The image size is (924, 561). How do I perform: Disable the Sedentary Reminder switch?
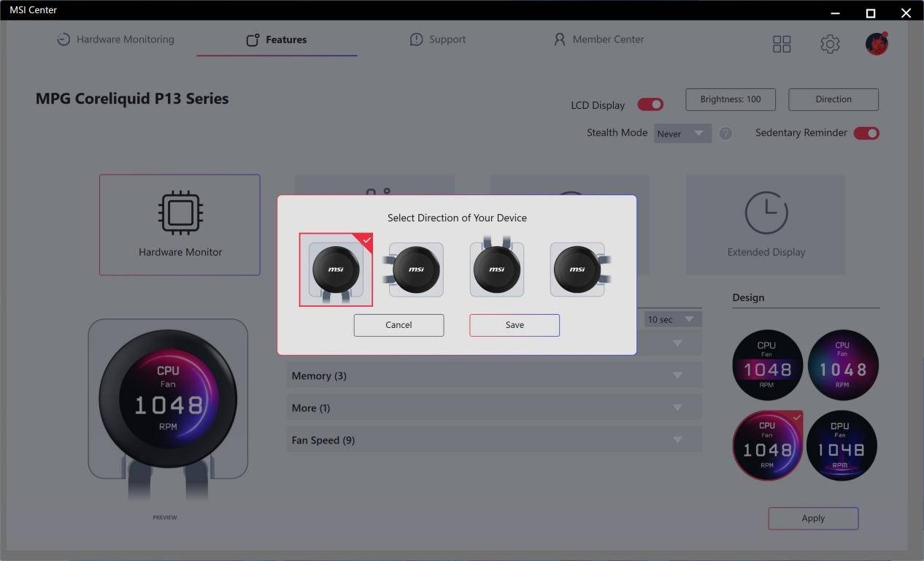866,133
